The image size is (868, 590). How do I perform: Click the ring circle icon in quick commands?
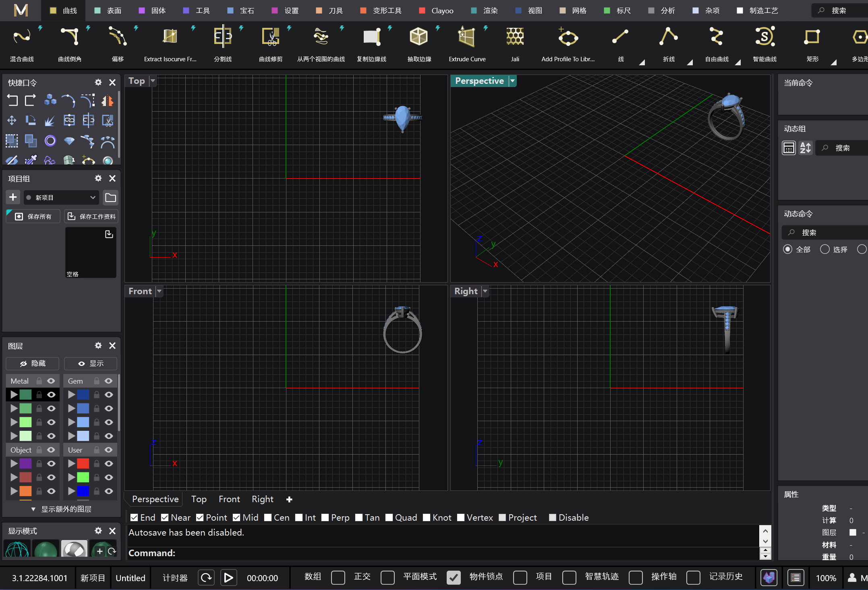click(50, 141)
